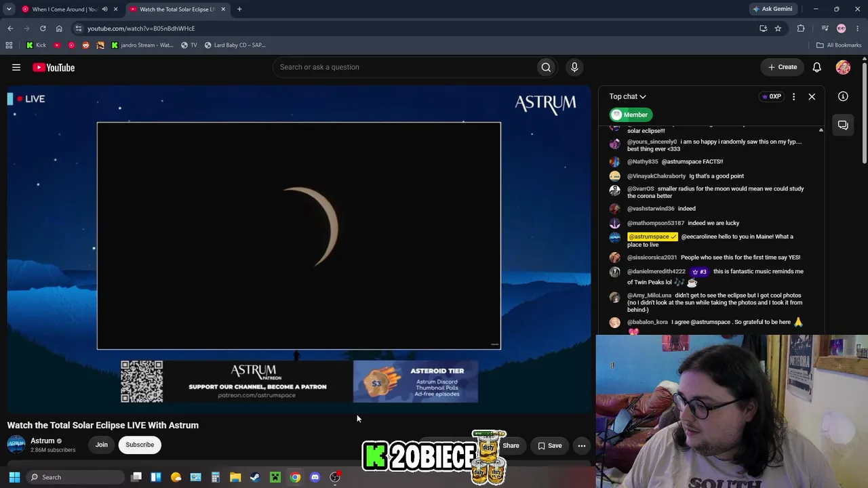The width and height of the screenshot is (868, 488).
Task: Open live chat three-dot options
Action: click(x=793, y=96)
